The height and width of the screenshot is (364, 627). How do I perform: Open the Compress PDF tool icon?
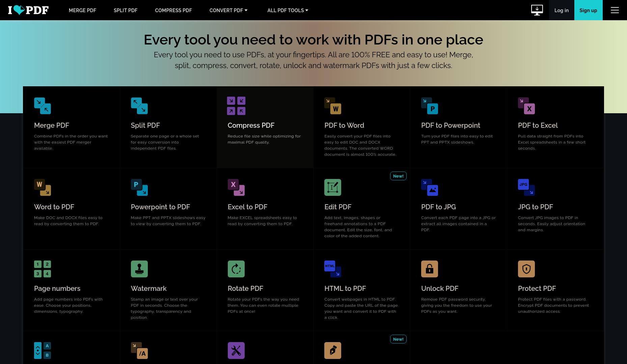tap(236, 106)
